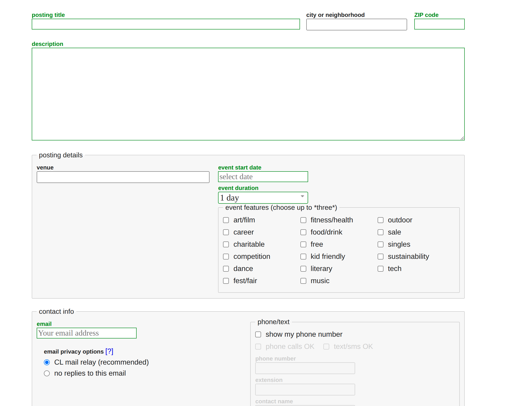This screenshot has height=406, width=532.
Task: Check the music event feature
Action: [x=303, y=281]
